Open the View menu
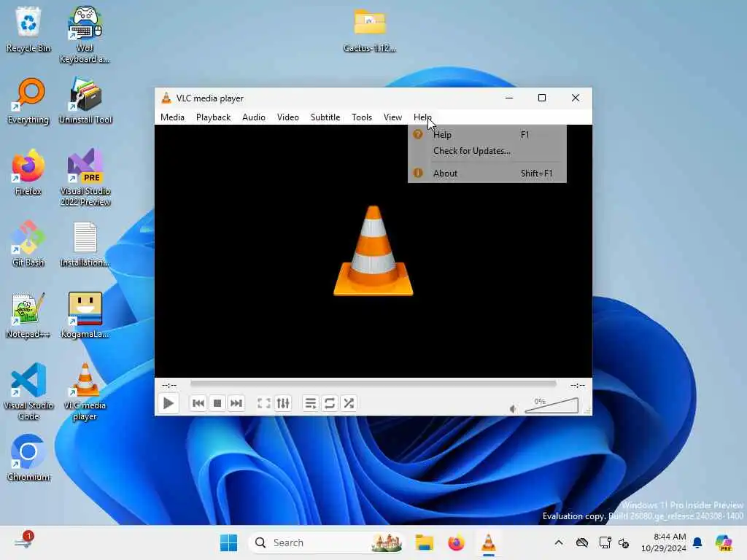 pyautogui.click(x=393, y=117)
